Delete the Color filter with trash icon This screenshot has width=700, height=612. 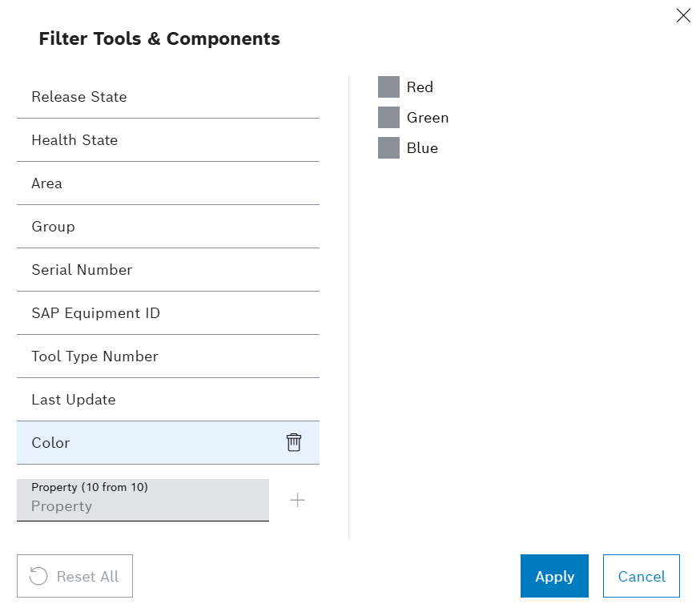coord(294,442)
